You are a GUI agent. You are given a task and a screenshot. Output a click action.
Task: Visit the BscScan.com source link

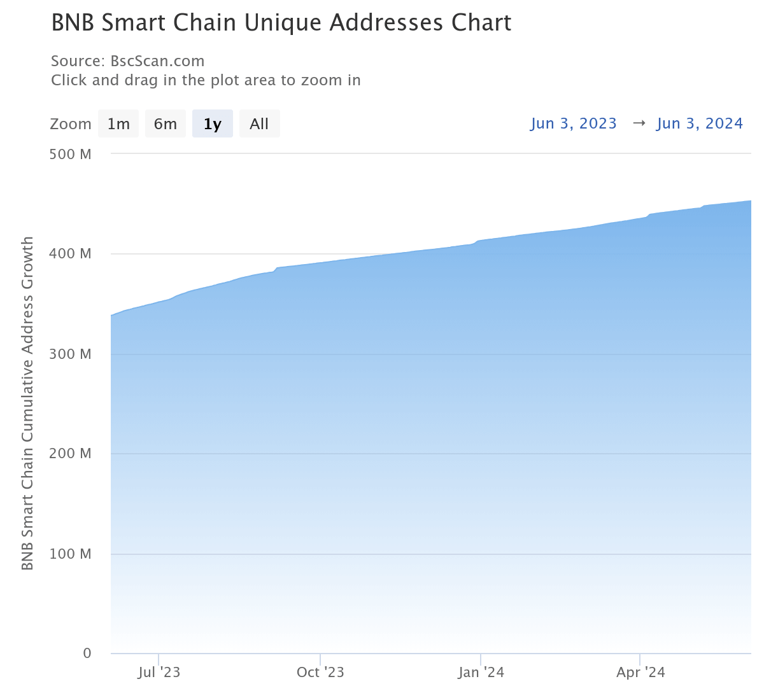(x=157, y=61)
